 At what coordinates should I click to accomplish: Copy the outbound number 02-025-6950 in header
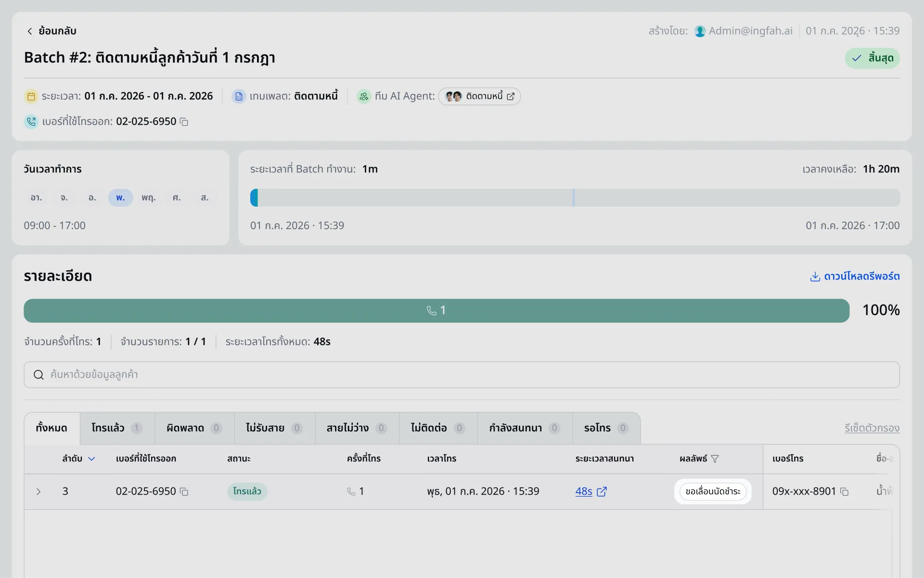pos(184,122)
